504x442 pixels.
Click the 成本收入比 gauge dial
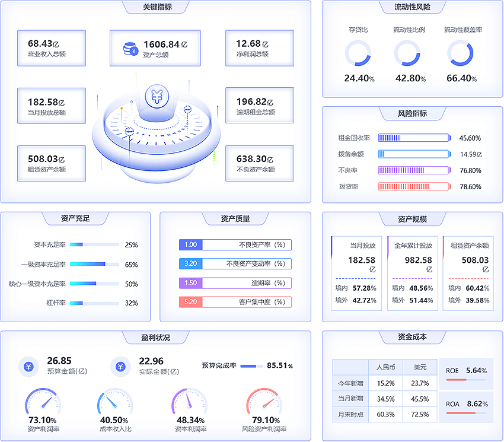click(x=115, y=403)
